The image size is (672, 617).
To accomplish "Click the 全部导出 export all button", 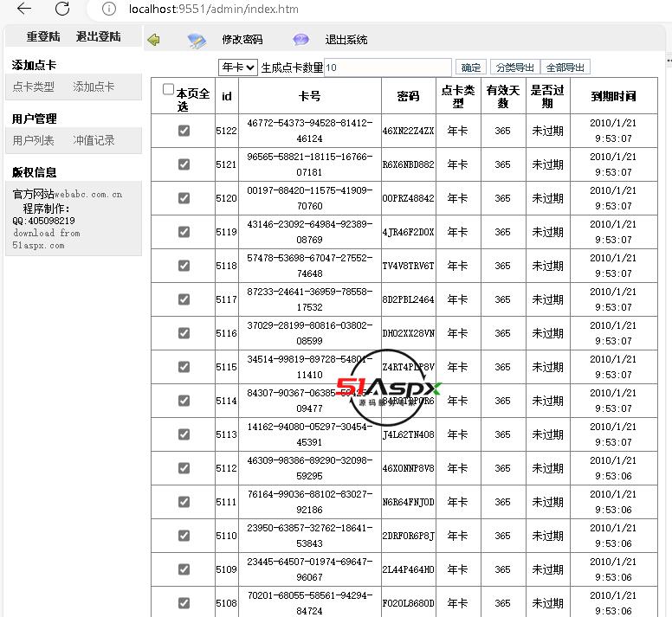I will pos(565,67).
